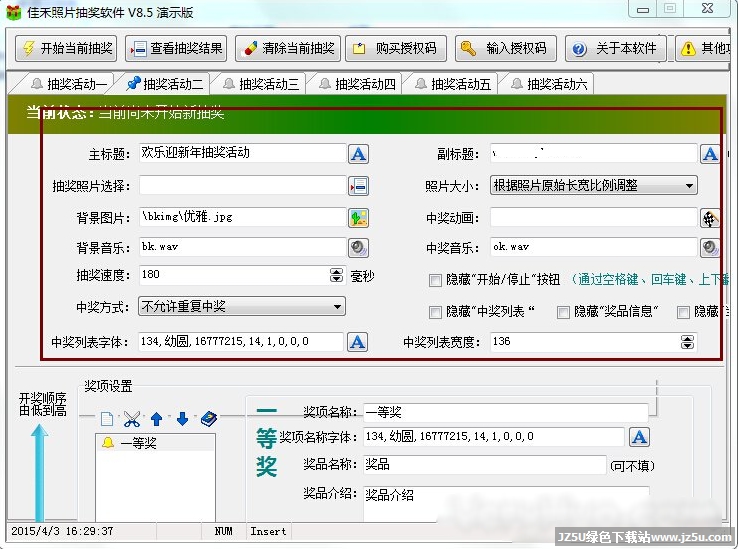
Task: Check the 隐藏"奖品信息" checkbox
Action: [563, 312]
